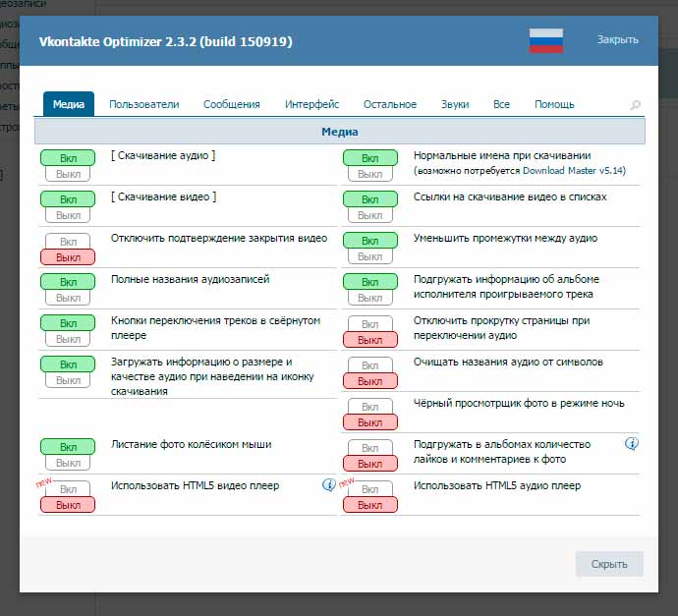678x616 pixels.
Task: Click the Медиа section header bar
Action: pos(339,132)
